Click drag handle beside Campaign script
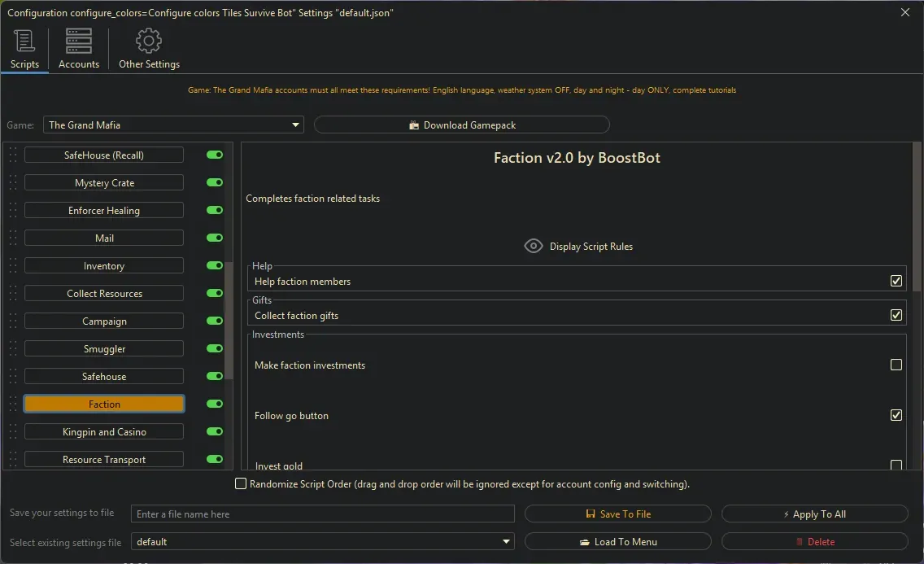This screenshot has height=564, width=924. (13, 321)
